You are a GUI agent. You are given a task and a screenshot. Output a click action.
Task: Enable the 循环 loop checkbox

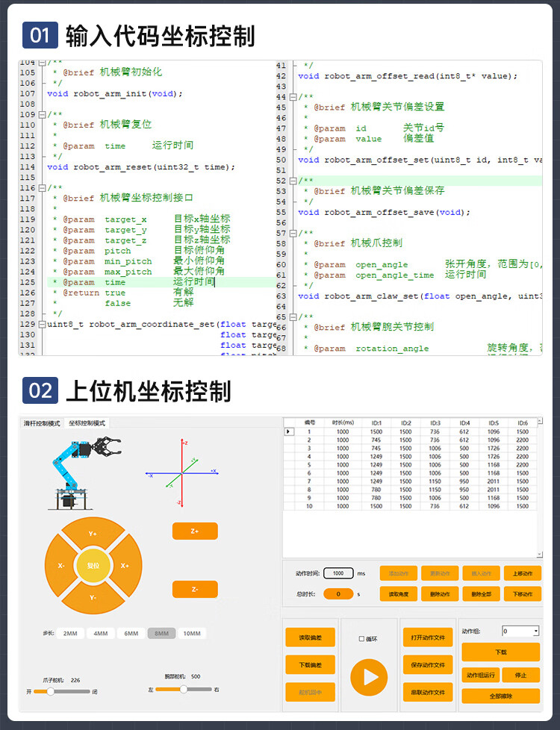(x=362, y=639)
